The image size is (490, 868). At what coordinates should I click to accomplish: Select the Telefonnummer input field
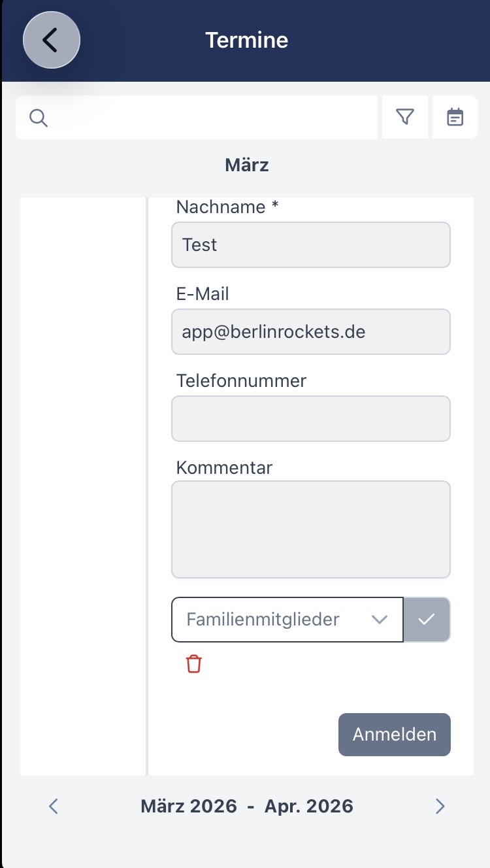pyautogui.click(x=310, y=418)
